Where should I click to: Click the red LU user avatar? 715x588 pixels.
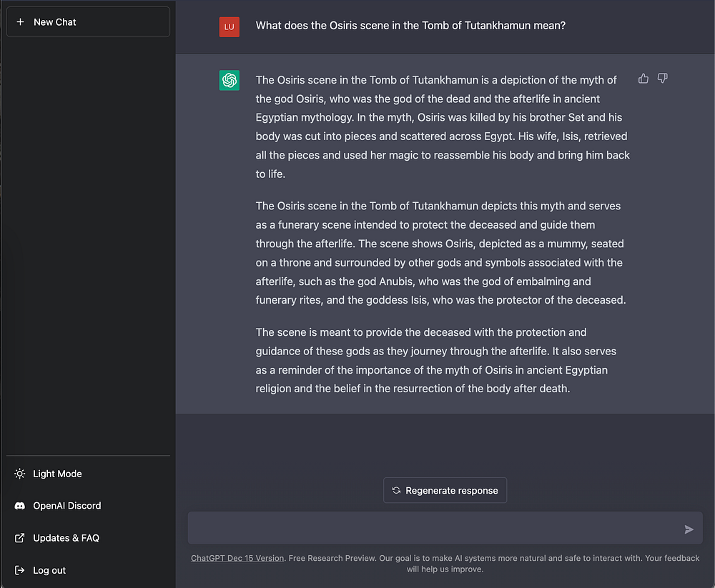(x=230, y=26)
